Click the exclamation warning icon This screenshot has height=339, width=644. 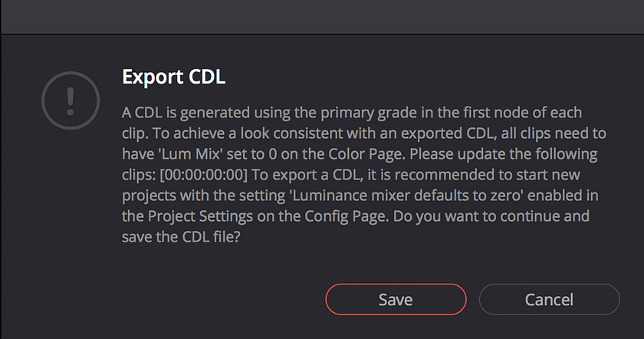(71, 100)
